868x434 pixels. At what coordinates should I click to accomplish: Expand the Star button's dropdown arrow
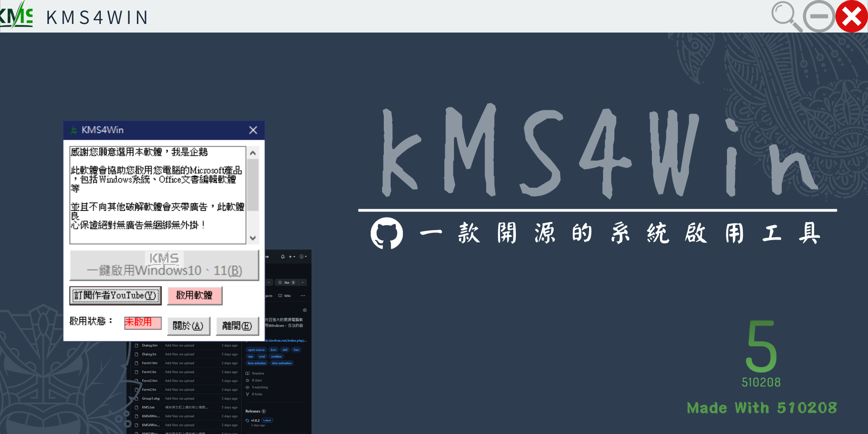pos(302,282)
